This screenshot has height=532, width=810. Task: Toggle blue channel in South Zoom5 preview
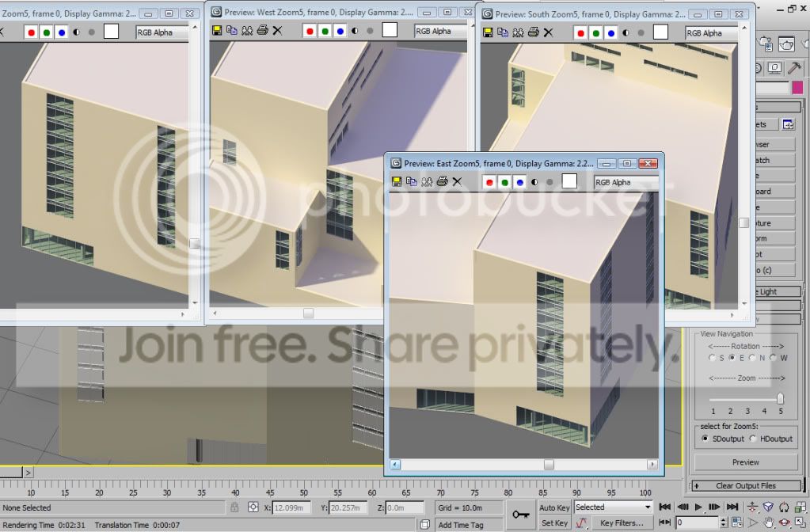pyautogui.click(x=611, y=33)
